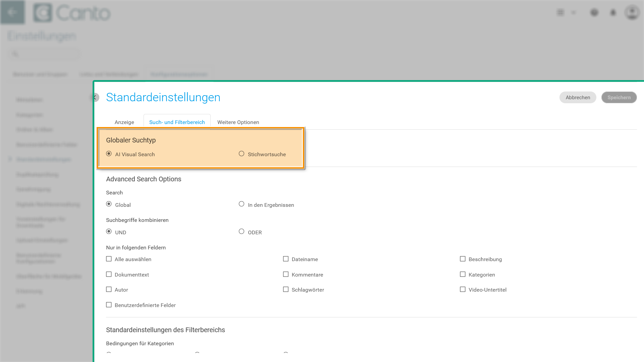Expand the small caret next to grid icon

574,13
